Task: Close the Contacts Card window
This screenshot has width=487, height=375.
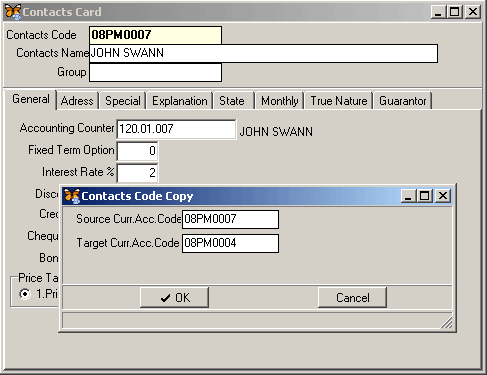Action: (473, 12)
